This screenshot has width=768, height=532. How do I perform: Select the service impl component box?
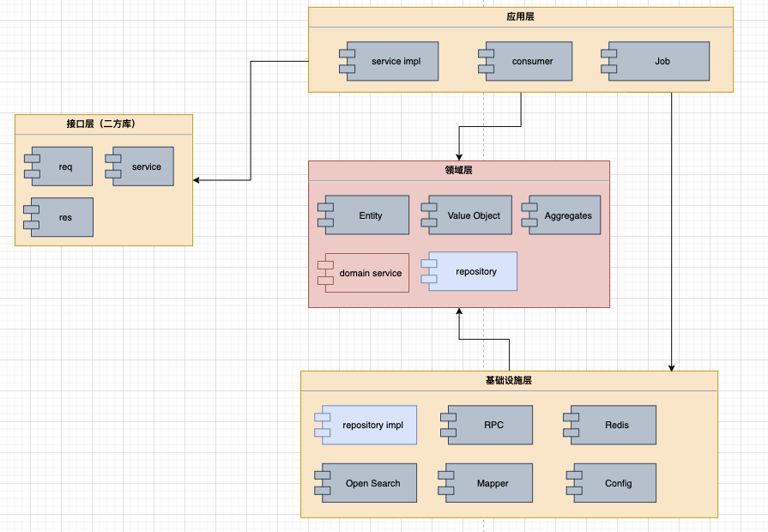(389, 61)
